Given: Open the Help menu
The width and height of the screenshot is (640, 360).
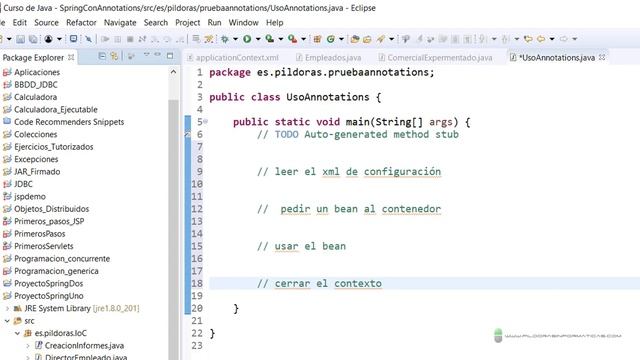Looking at the screenshot, I should coord(274,23).
